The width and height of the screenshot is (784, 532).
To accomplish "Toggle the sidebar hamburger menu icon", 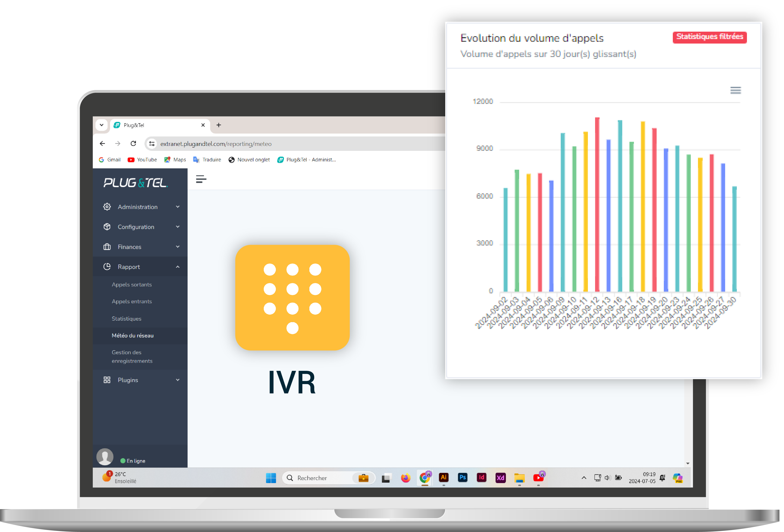I will tap(201, 179).
